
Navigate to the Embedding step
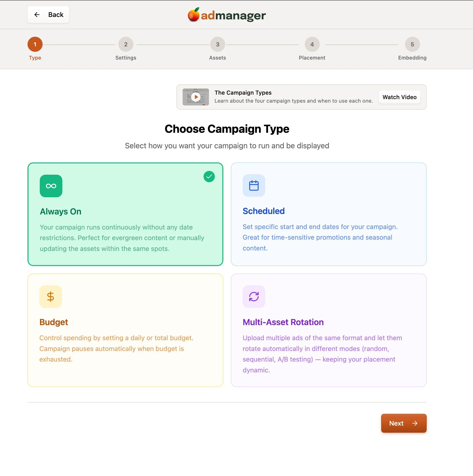(x=412, y=44)
